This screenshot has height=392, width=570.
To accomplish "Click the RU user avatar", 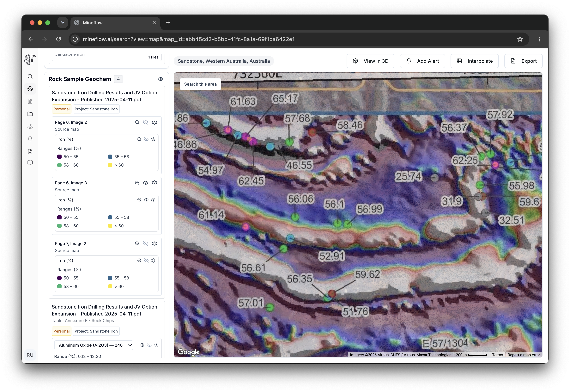I will [30, 355].
